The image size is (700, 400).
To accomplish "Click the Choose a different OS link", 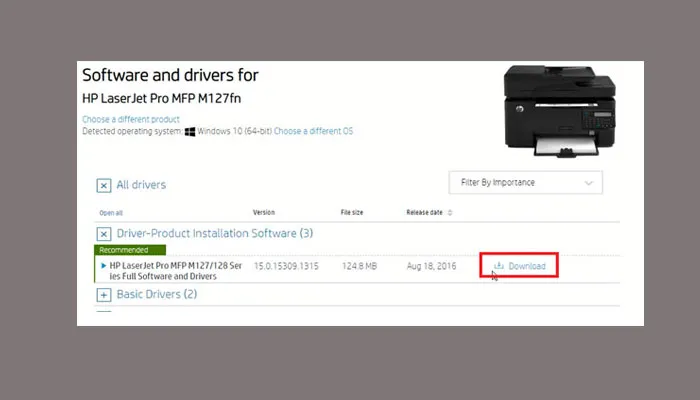I will pos(313,131).
